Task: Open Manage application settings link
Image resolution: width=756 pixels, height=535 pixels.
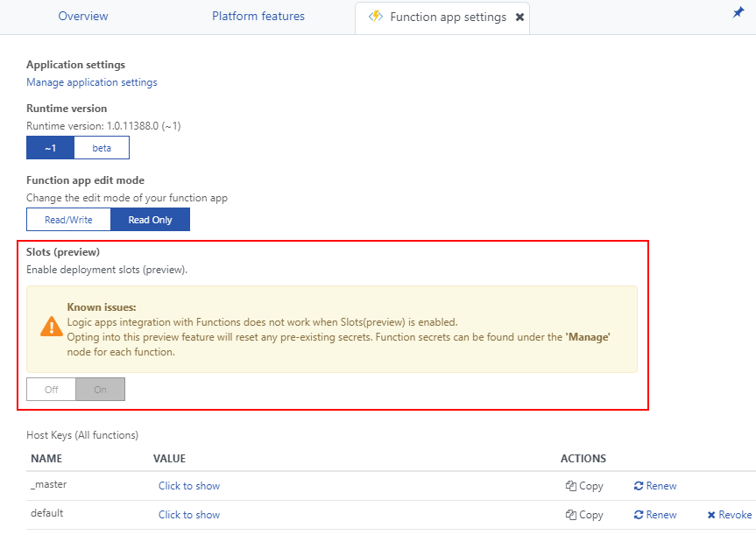Action: (92, 82)
